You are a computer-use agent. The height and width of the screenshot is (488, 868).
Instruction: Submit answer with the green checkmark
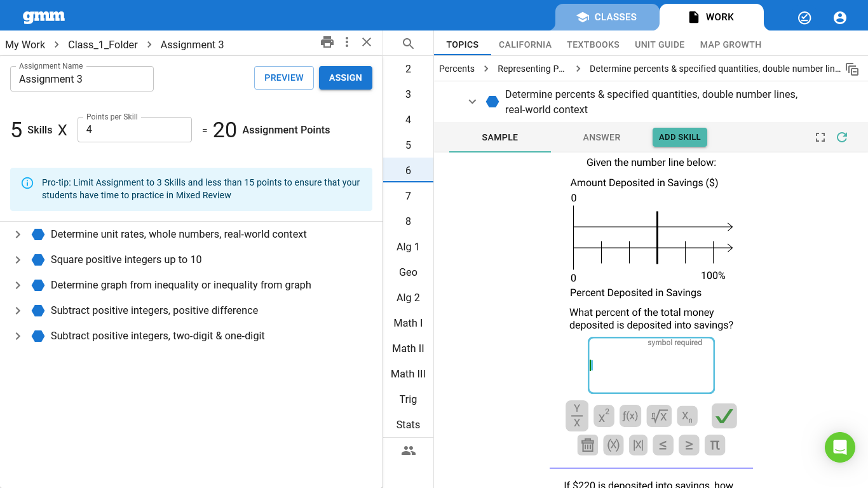pos(724,416)
